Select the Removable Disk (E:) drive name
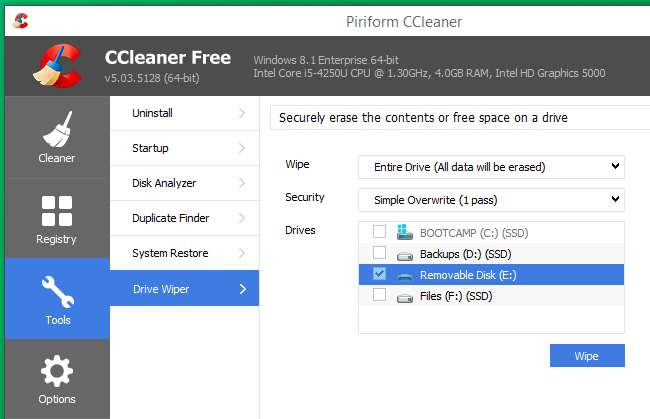 [468, 275]
